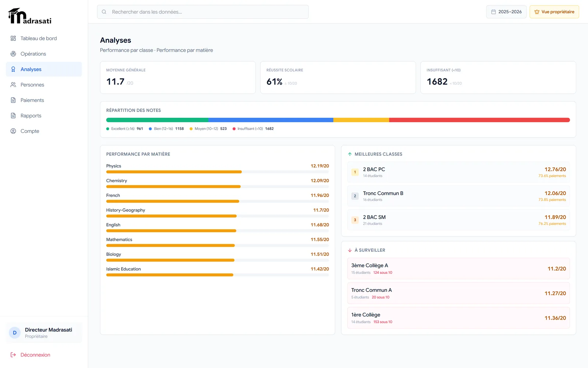Click the Vue propriétaire button
The height and width of the screenshot is (368, 588).
coord(554,12)
